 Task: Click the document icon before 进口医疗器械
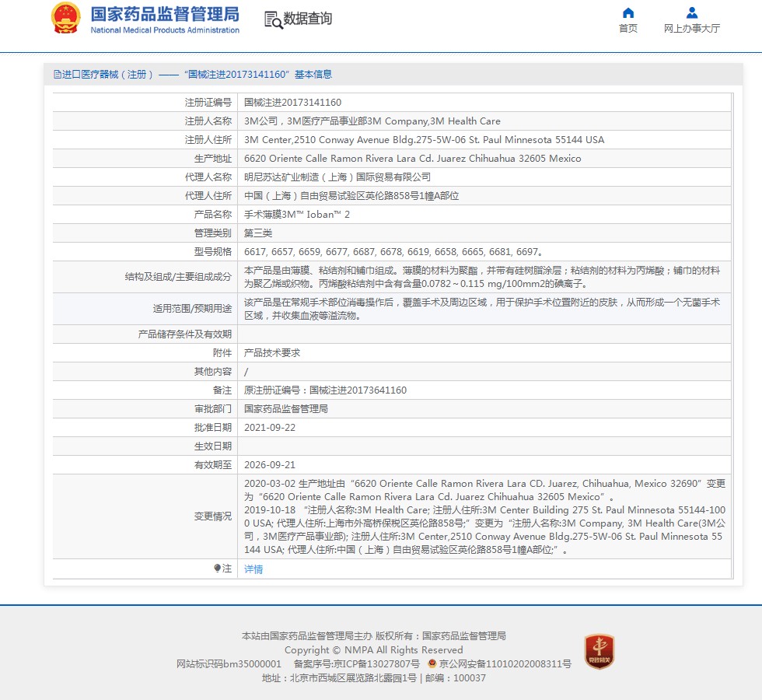coord(58,75)
